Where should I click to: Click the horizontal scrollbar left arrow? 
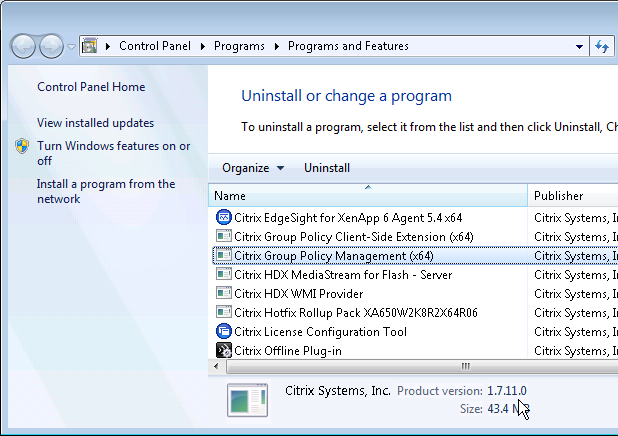tap(216, 366)
